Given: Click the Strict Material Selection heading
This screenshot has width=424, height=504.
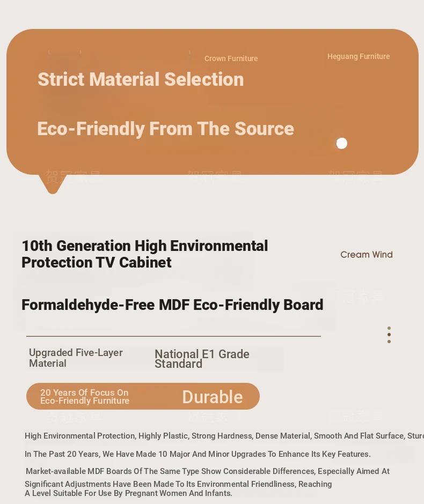Looking at the screenshot, I should [x=141, y=79].
